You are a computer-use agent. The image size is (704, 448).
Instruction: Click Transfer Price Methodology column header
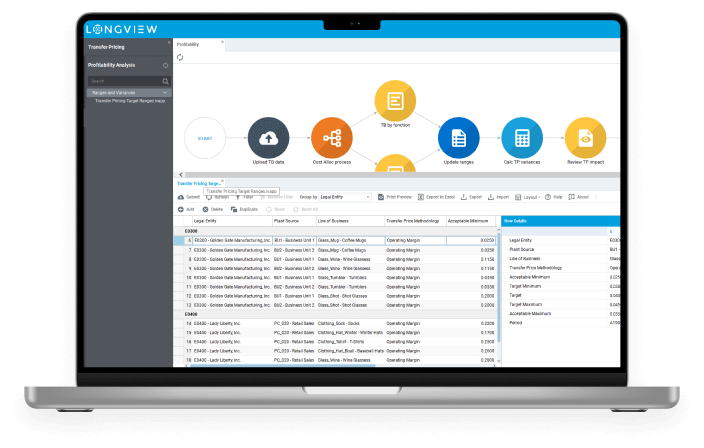[x=413, y=221]
